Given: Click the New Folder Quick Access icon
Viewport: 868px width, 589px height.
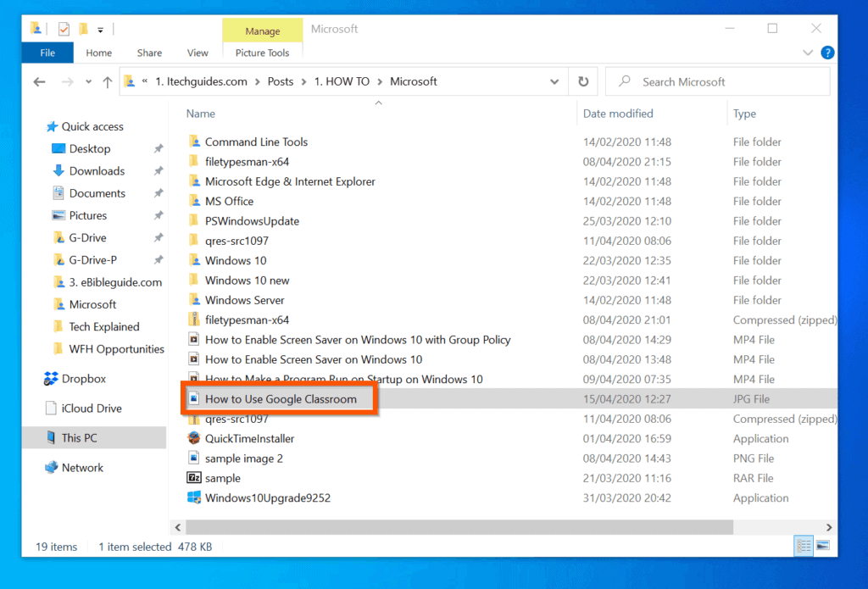Looking at the screenshot, I should pyautogui.click(x=83, y=28).
